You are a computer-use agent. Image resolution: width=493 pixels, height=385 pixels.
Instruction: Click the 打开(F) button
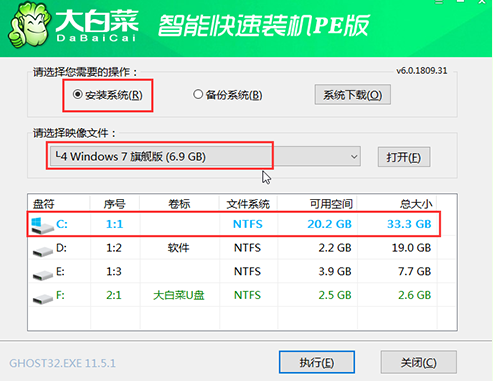pyautogui.click(x=404, y=157)
